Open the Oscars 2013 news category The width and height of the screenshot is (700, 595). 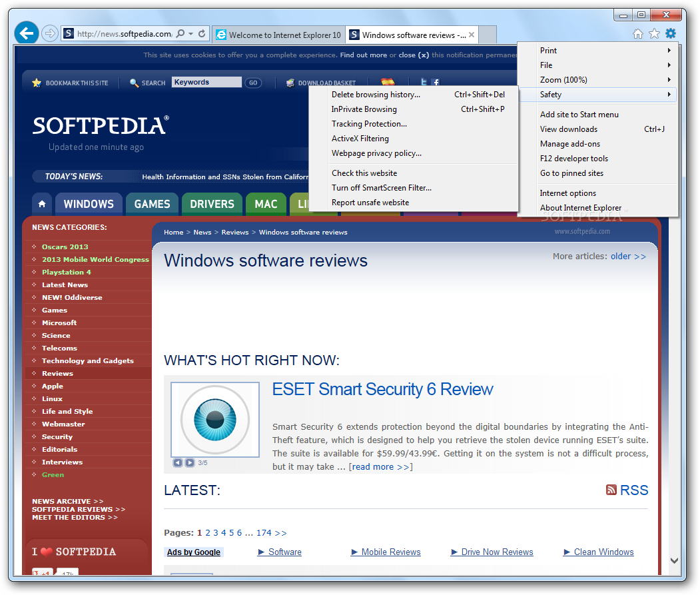(x=65, y=247)
